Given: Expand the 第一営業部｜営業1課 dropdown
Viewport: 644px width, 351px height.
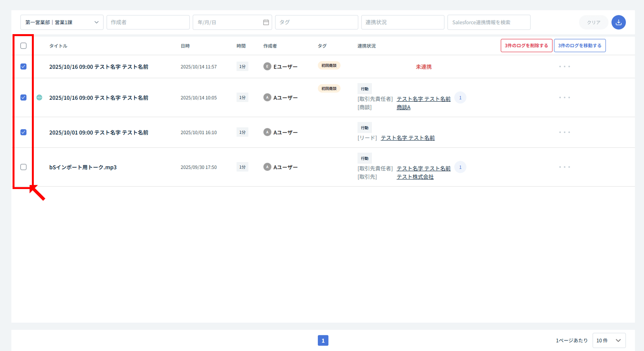Looking at the screenshot, I should pos(62,22).
